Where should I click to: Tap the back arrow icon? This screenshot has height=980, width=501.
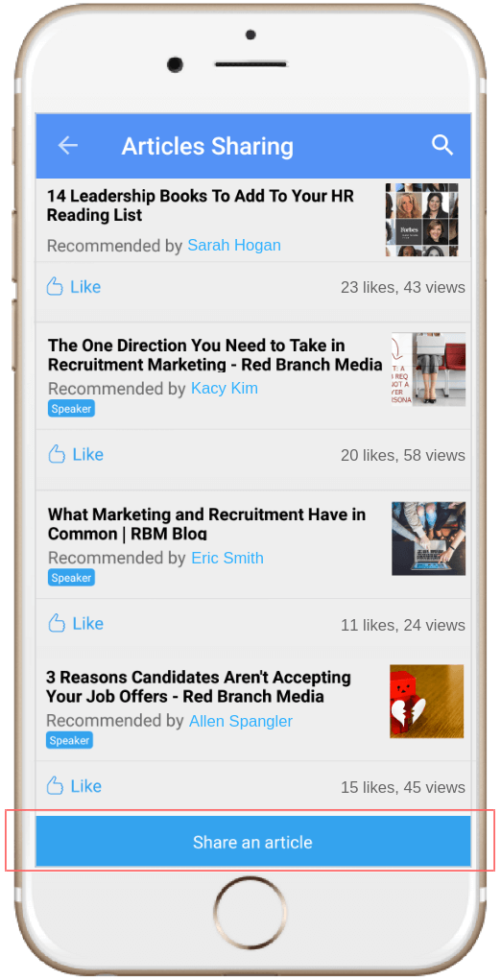67,146
